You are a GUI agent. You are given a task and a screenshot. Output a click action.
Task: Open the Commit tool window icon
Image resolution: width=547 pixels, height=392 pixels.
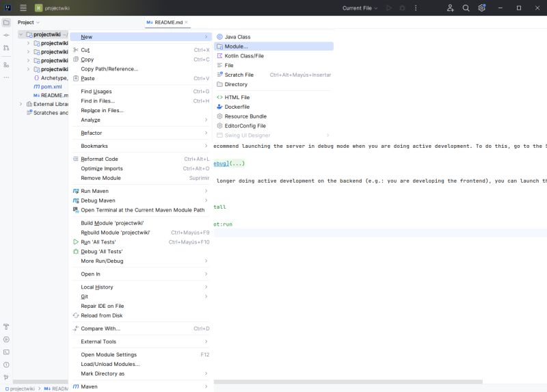click(6, 36)
